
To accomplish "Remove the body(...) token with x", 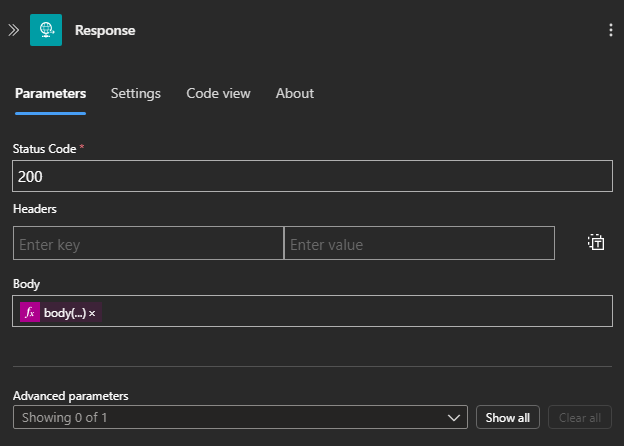I will coord(92,313).
